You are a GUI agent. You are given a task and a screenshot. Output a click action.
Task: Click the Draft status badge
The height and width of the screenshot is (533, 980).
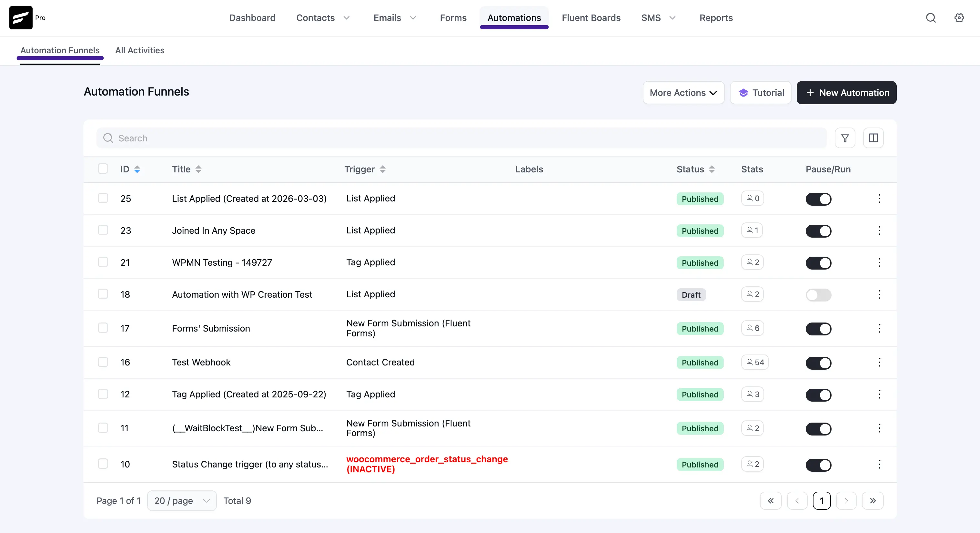pyautogui.click(x=691, y=295)
